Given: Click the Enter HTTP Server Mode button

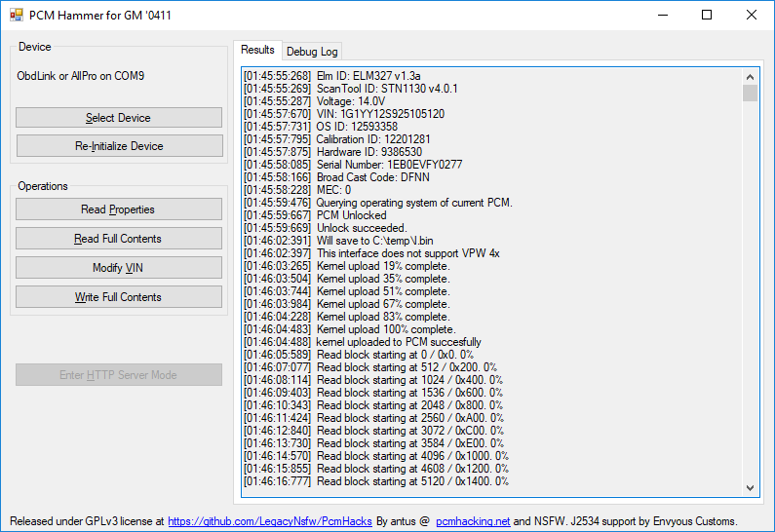Looking at the screenshot, I should [x=119, y=375].
